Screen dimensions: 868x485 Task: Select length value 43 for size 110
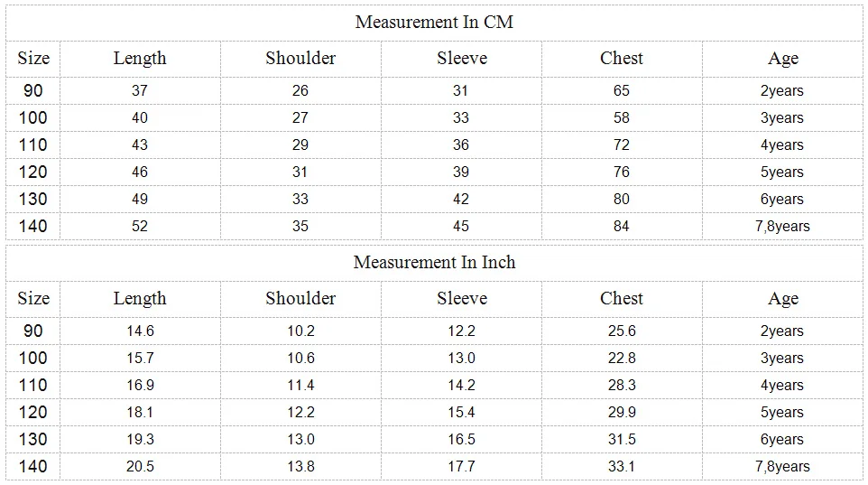[x=140, y=145]
